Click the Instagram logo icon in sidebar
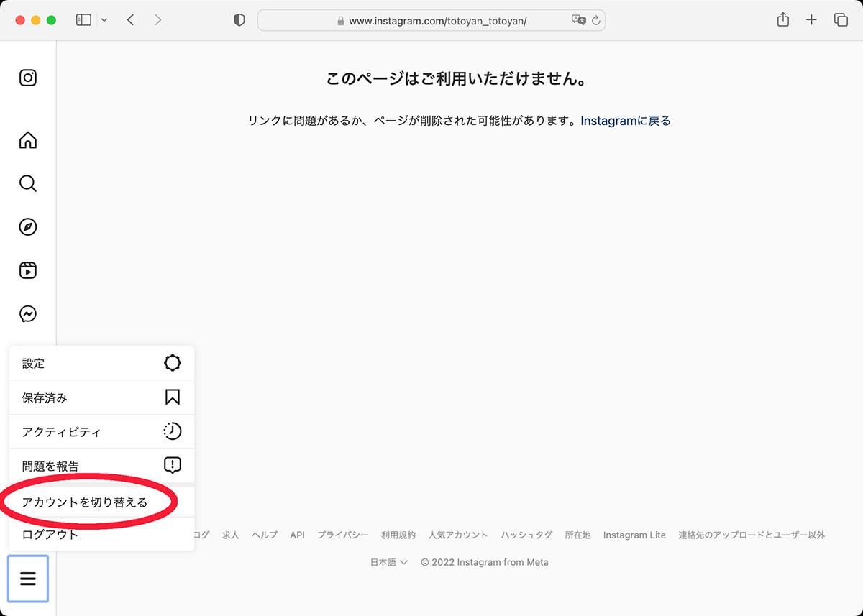 (28, 78)
